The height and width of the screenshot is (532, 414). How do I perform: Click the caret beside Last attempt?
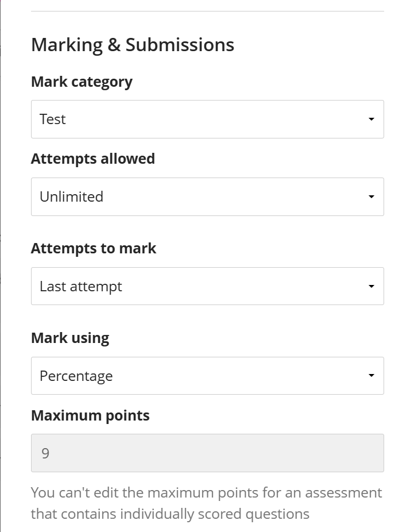371,287
